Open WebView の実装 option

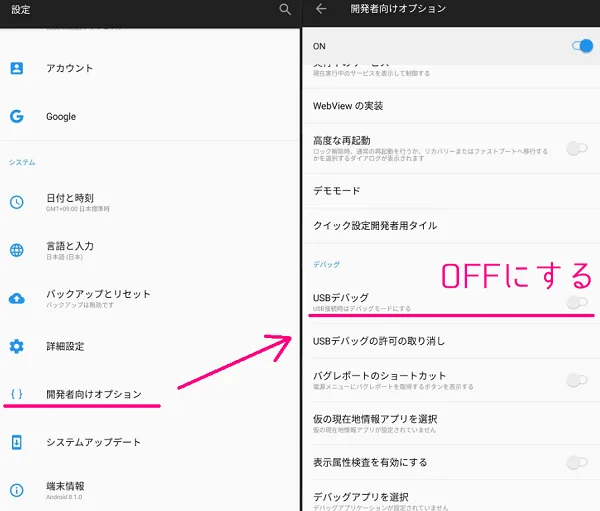pos(451,106)
